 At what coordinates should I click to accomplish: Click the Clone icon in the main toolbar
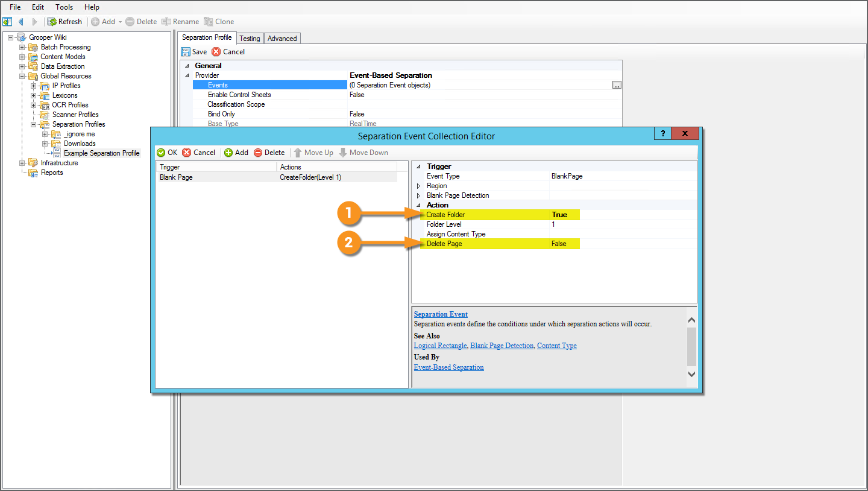tap(209, 22)
